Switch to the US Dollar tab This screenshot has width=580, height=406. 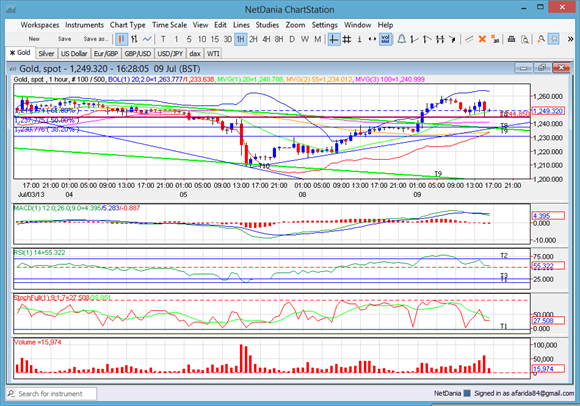click(x=74, y=54)
